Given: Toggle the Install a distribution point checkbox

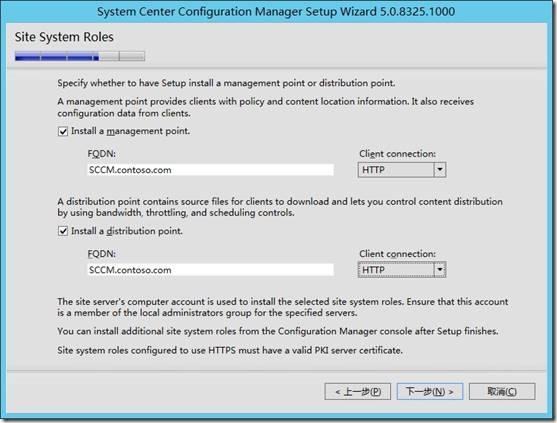Looking at the screenshot, I should pyautogui.click(x=63, y=232).
